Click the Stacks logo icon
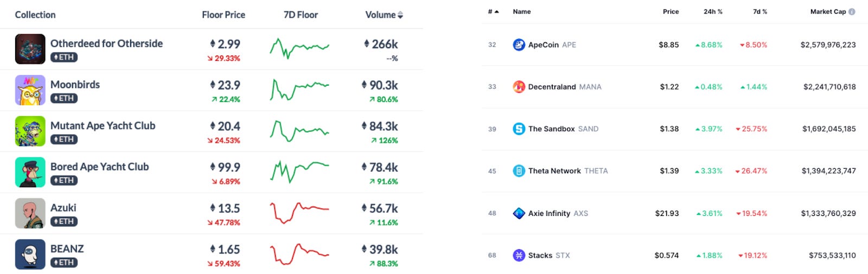The image size is (868, 274). 519,255
